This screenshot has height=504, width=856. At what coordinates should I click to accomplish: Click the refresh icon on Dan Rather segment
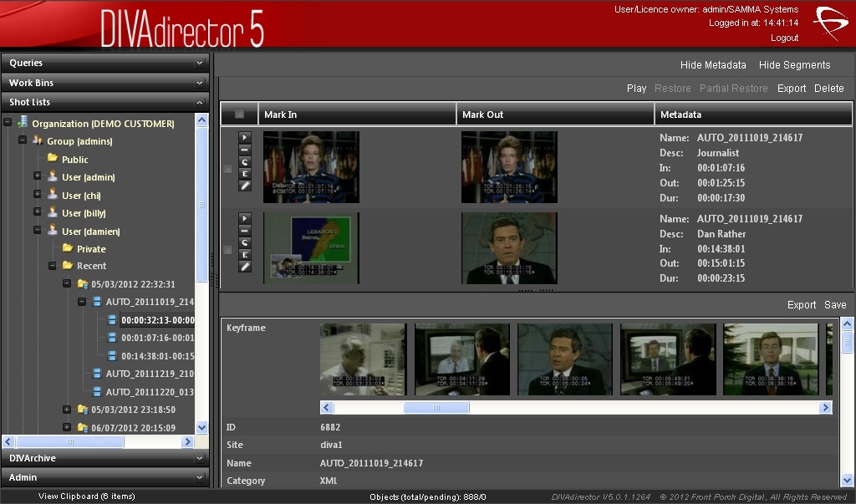(245, 242)
